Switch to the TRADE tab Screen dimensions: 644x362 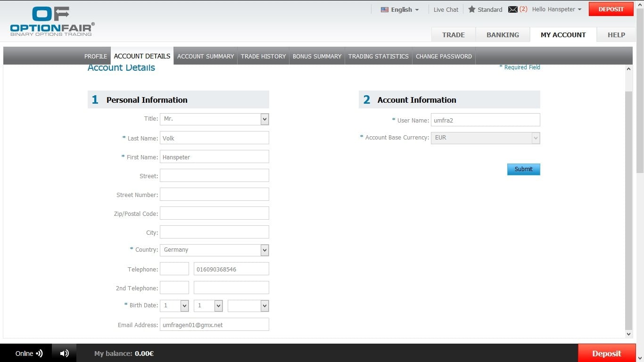point(454,35)
